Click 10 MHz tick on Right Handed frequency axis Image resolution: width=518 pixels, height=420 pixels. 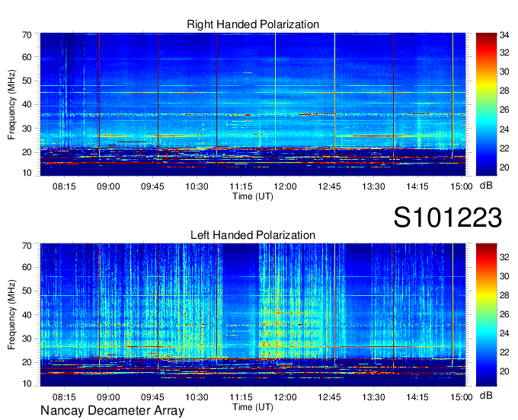point(27,173)
